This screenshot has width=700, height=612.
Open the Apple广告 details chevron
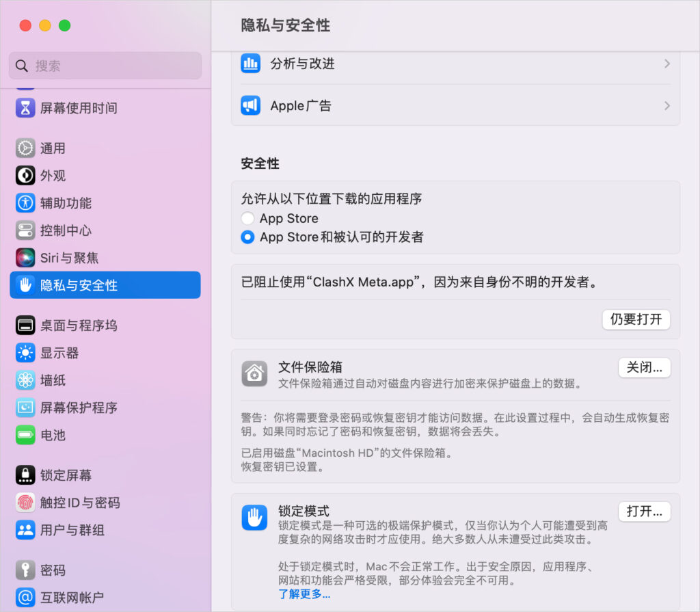(x=667, y=105)
